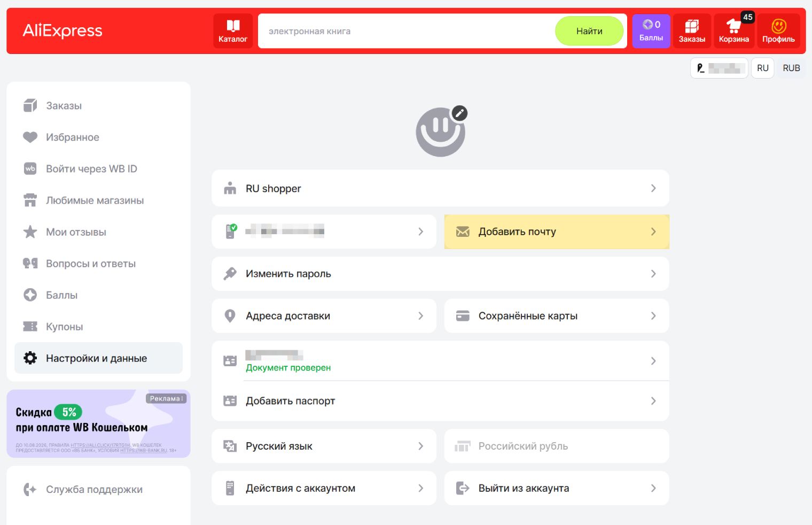Click the Войти через WB ID label
The height and width of the screenshot is (525, 812).
[91, 168]
